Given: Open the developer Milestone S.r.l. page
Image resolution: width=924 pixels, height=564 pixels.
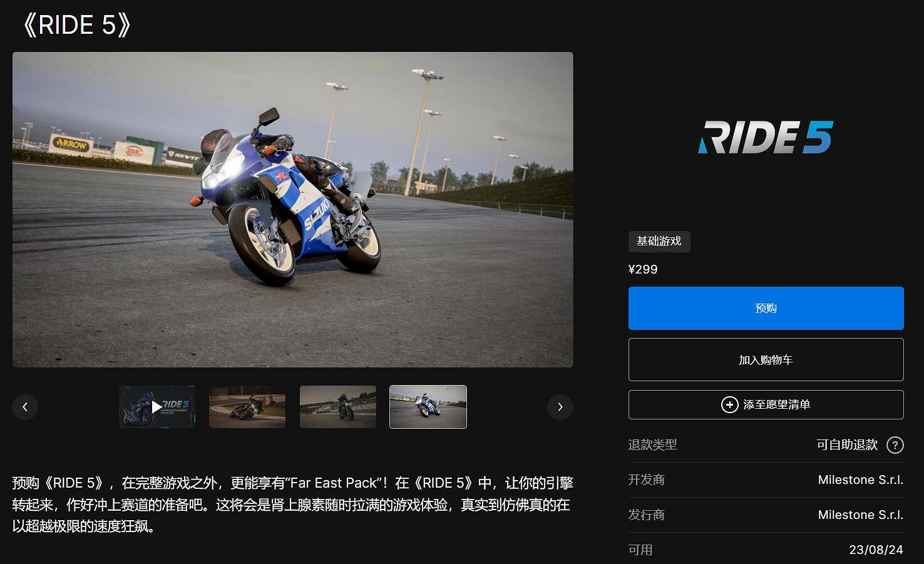Looking at the screenshot, I should click(861, 479).
